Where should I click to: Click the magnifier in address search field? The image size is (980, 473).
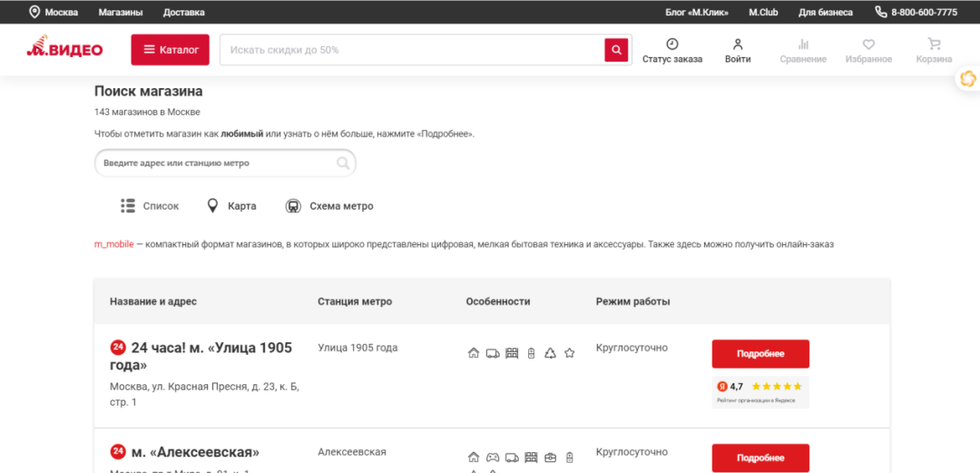(343, 163)
